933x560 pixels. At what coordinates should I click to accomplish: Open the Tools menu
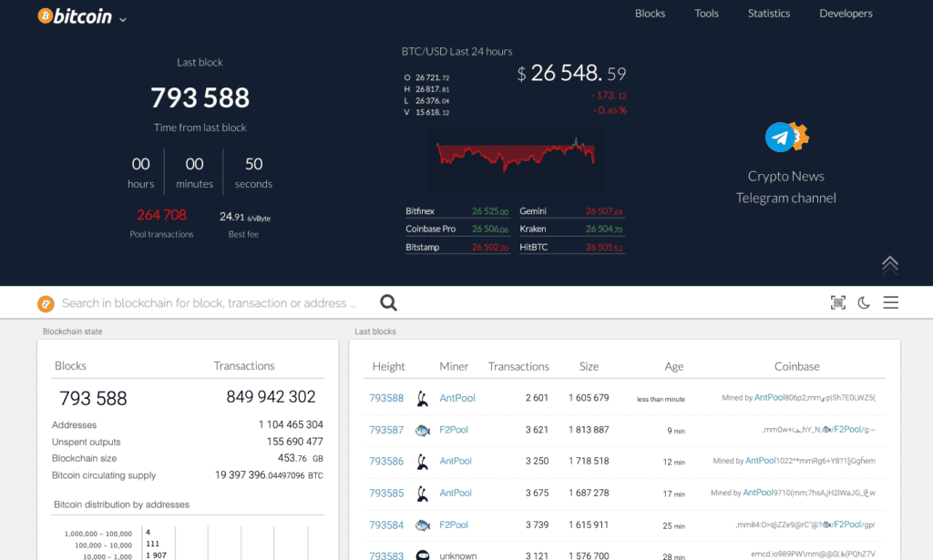[x=706, y=14]
